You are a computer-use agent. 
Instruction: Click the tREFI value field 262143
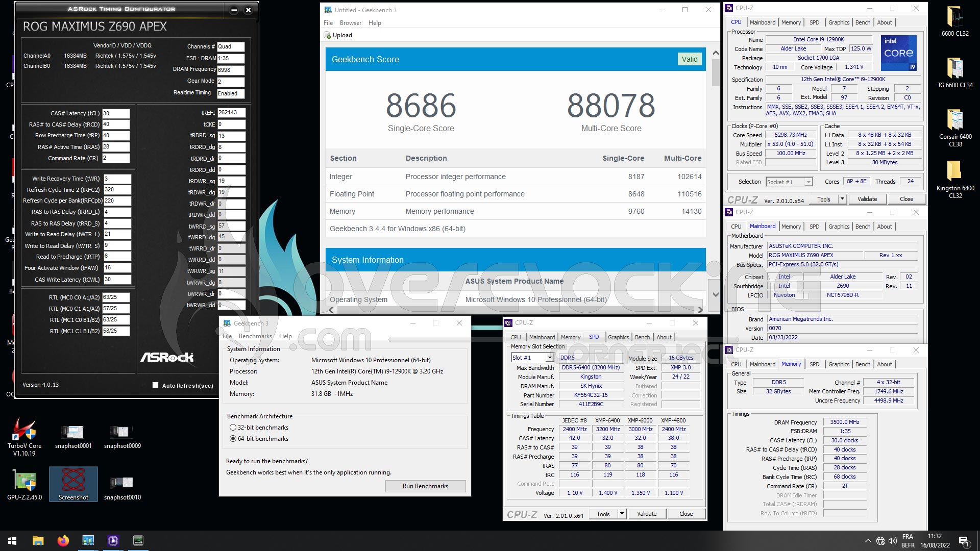click(x=231, y=113)
